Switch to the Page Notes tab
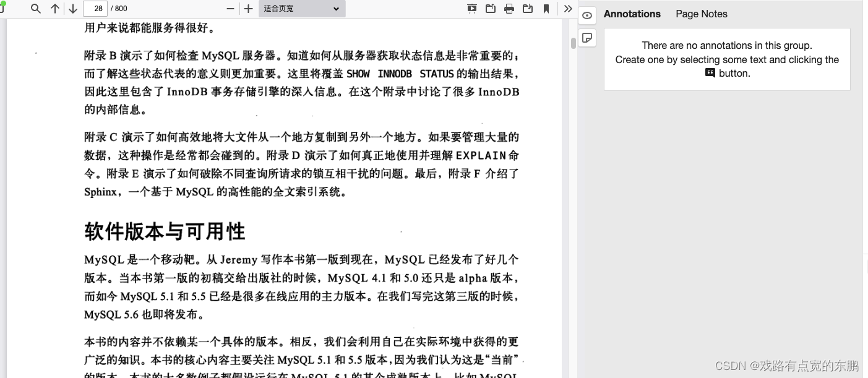 [701, 13]
